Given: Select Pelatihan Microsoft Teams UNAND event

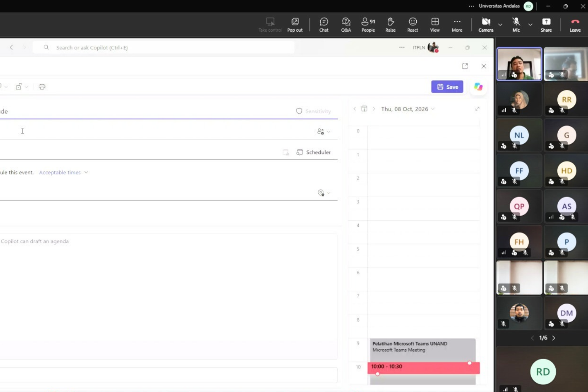Looking at the screenshot, I should 423,349.
